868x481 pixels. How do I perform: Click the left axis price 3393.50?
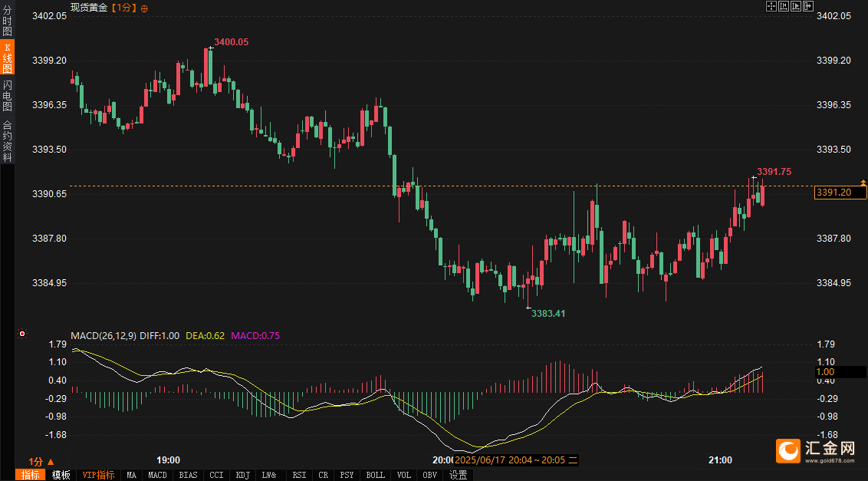point(49,149)
